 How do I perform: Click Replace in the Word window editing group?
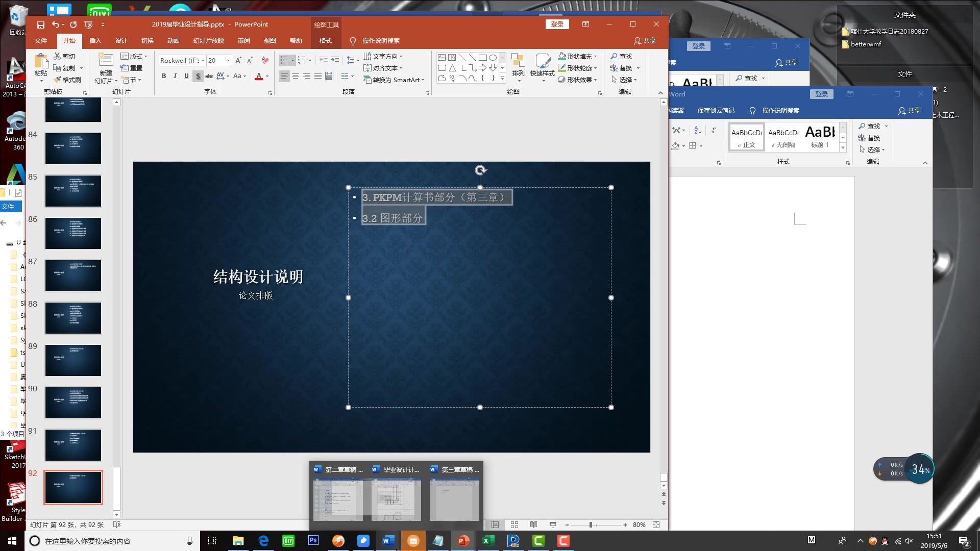869,138
